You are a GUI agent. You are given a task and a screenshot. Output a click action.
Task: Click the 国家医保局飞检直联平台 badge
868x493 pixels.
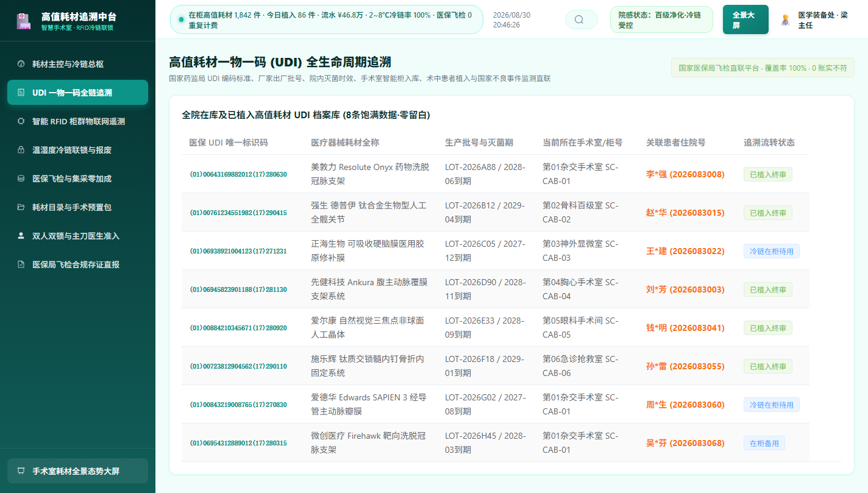pos(763,68)
